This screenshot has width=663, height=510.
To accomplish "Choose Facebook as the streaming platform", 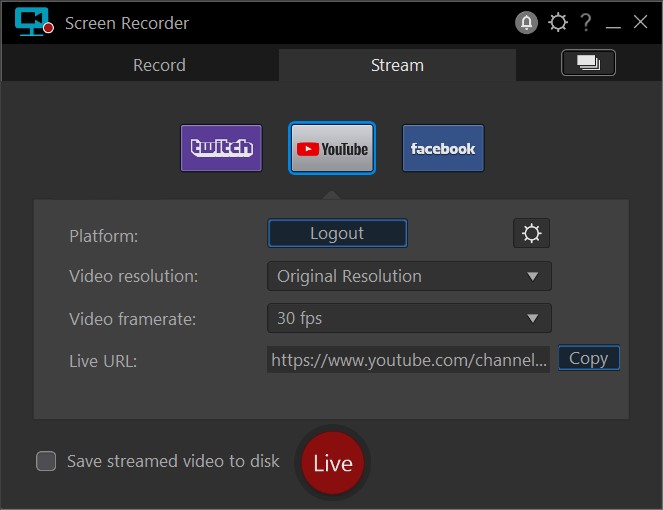I will (443, 148).
